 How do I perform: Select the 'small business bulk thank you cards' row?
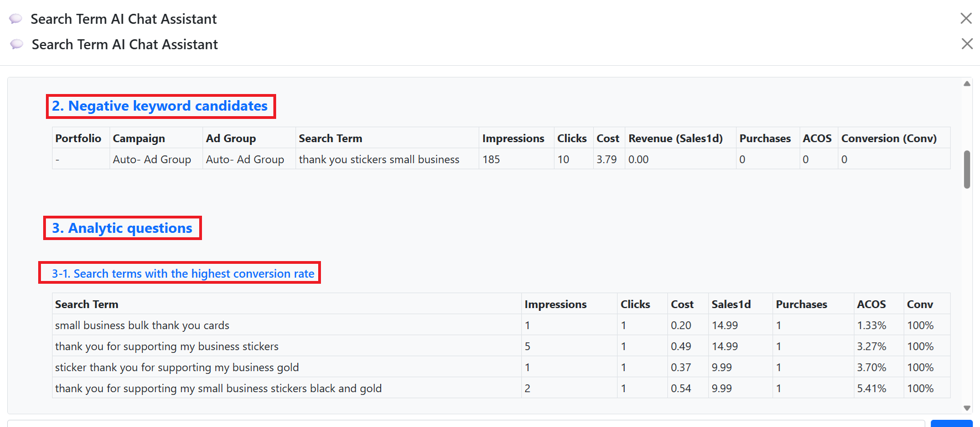click(x=142, y=325)
